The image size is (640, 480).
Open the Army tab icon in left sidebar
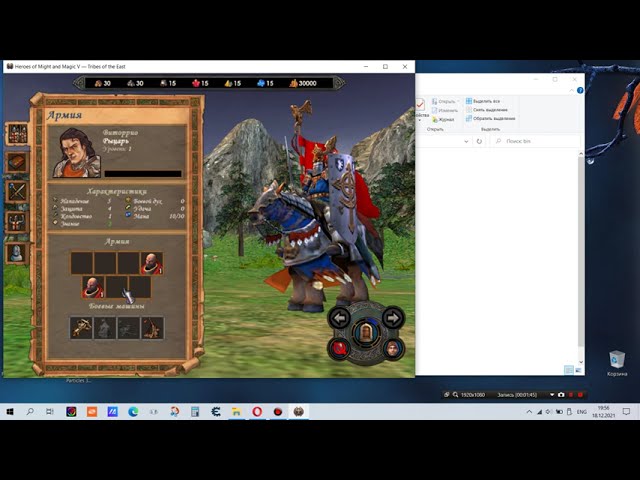click(x=17, y=133)
